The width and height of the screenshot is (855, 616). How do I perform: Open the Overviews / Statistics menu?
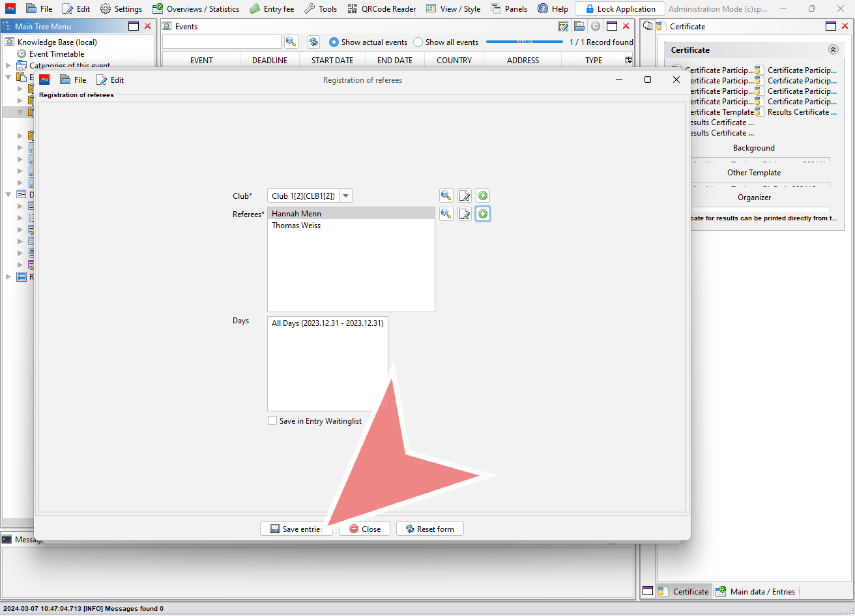point(196,9)
